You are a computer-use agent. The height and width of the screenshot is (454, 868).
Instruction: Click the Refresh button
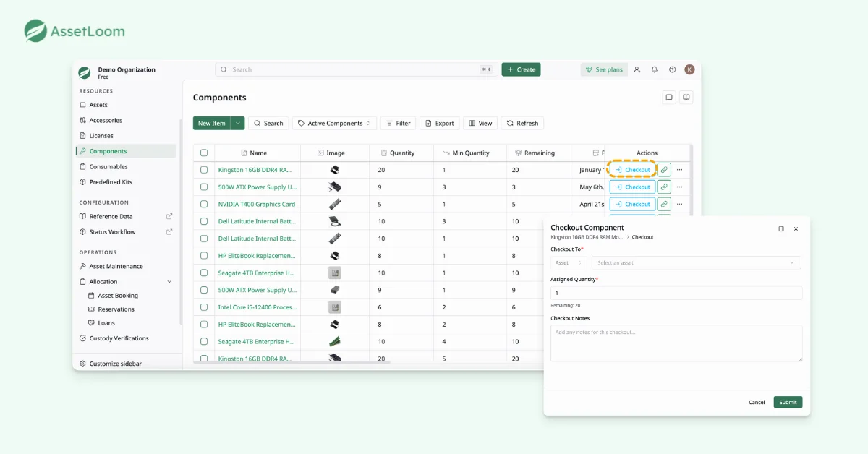pyautogui.click(x=522, y=123)
